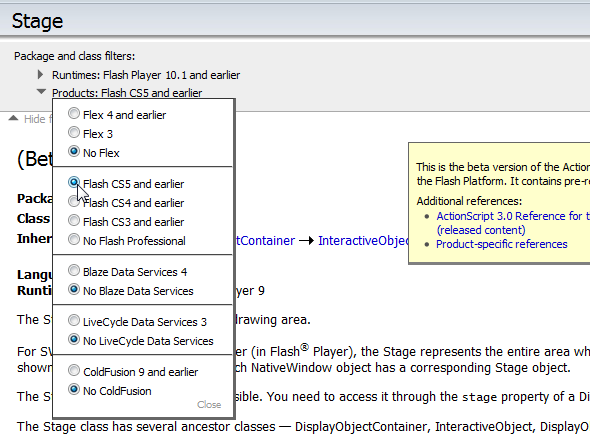Click the Additional references heading
The height and width of the screenshot is (437, 590).
coord(469,201)
